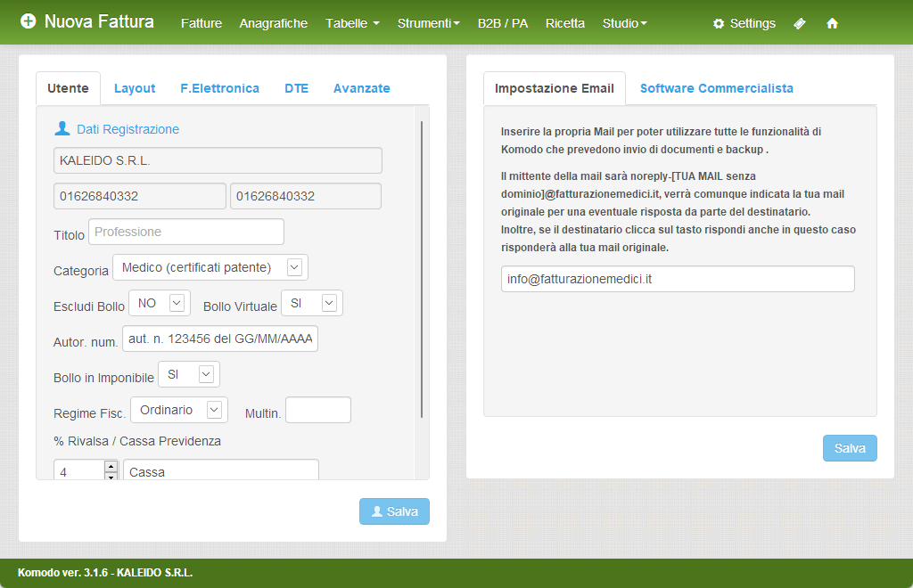Click the user panel vertical scrollbar

[x=422, y=267]
